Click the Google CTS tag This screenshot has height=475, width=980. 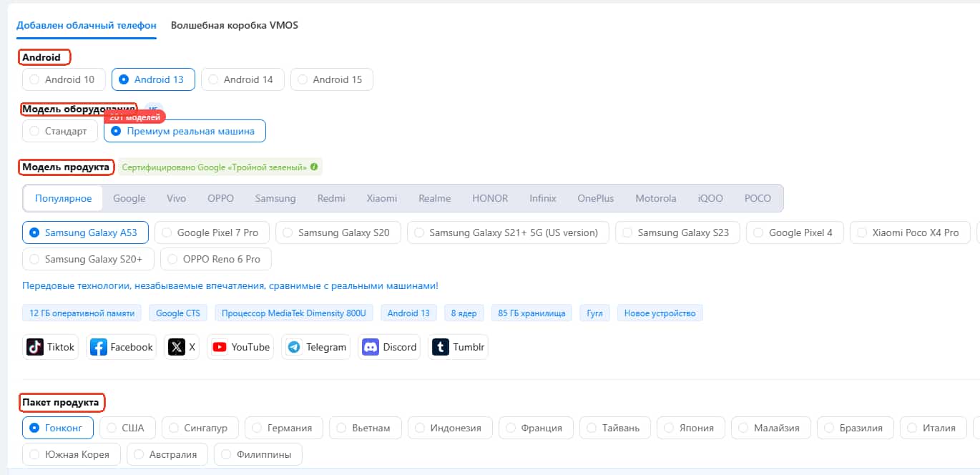[x=178, y=313]
